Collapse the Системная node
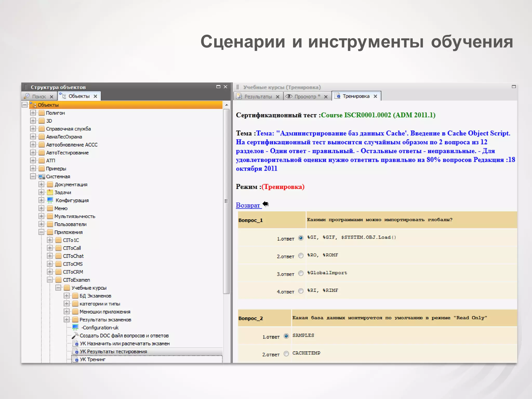532x399 pixels. tap(33, 176)
